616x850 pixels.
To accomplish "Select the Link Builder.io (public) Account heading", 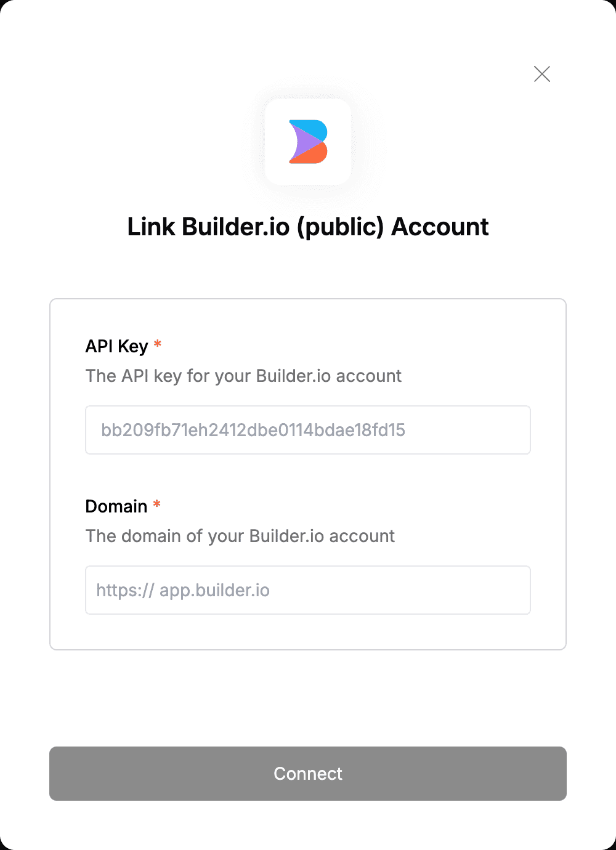I will pyautogui.click(x=308, y=227).
